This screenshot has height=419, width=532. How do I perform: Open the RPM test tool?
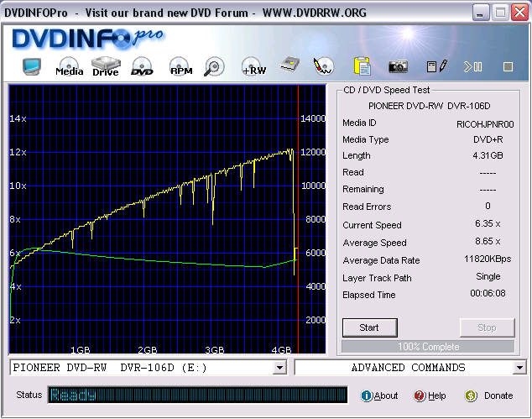181,66
